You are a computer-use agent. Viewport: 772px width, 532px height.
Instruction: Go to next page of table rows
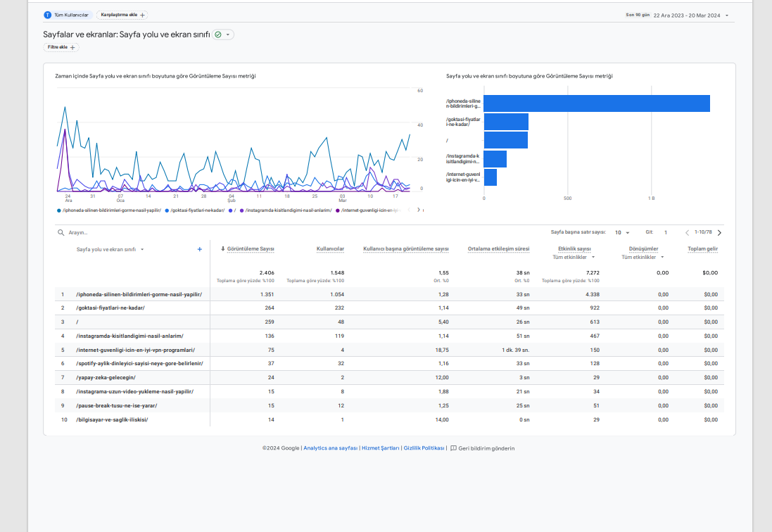point(719,232)
